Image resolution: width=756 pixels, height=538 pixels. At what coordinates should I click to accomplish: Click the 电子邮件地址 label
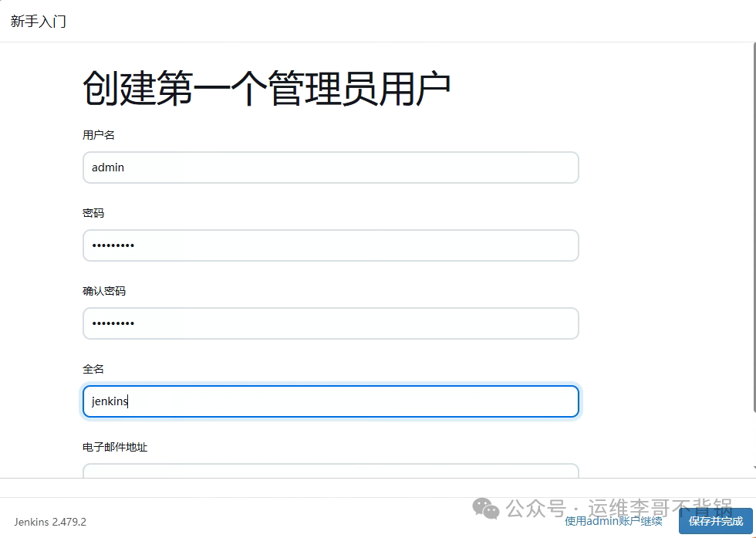pos(115,447)
